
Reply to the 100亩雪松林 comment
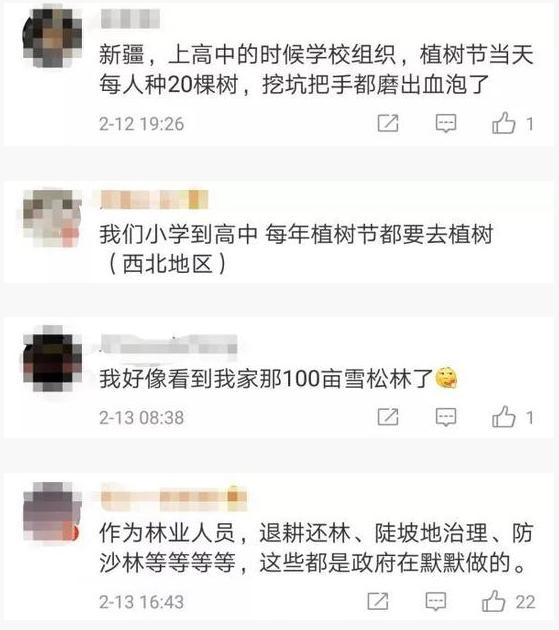point(446,417)
